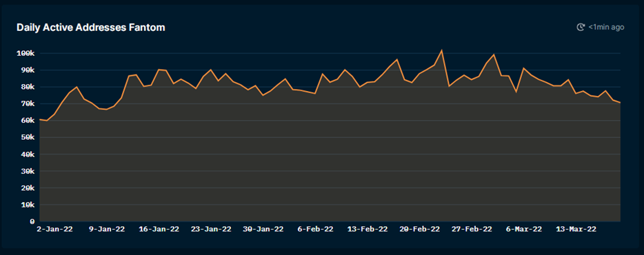
Task: Click the '<1min ago' refresh timestamp
Action: coord(606,27)
